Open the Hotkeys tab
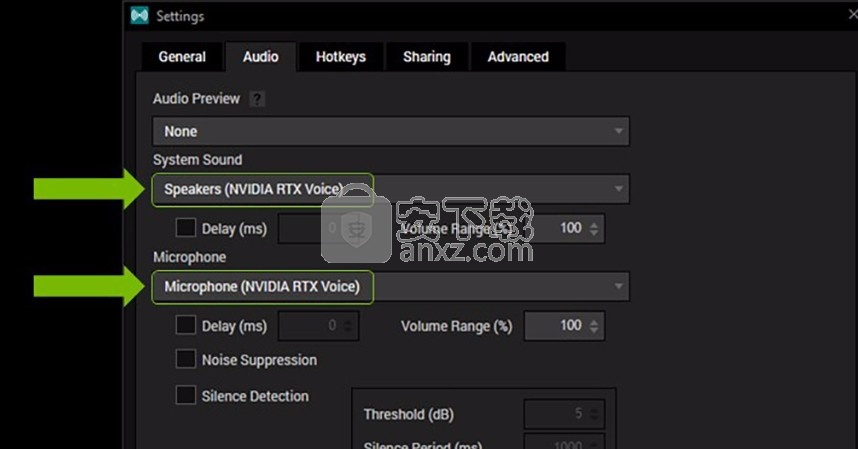The width and height of the screenshot is (858, 449). 340,57
